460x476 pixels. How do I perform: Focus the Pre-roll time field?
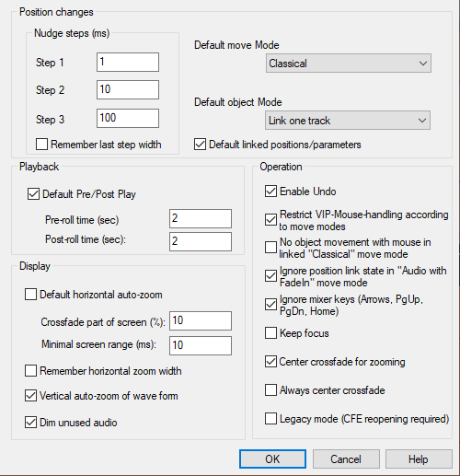(x=201, y=219)
